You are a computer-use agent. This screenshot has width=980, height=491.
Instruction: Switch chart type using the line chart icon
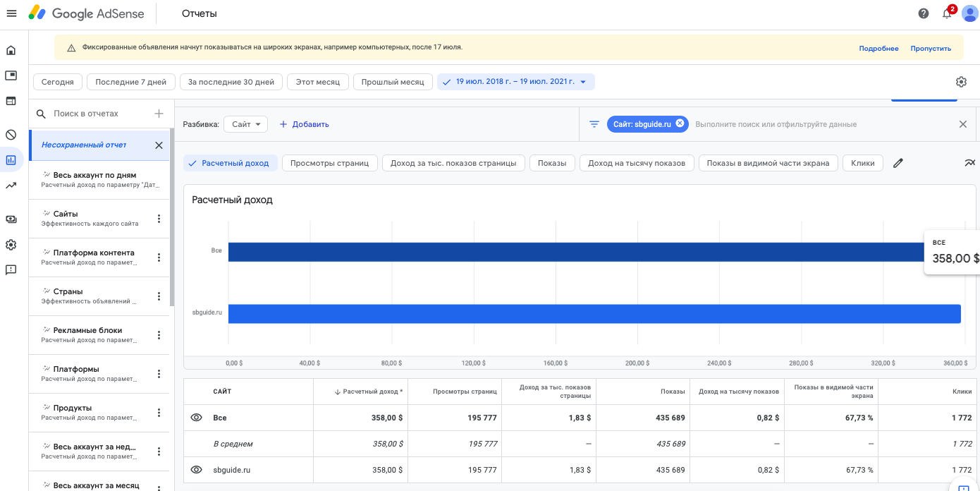[970, 163]
